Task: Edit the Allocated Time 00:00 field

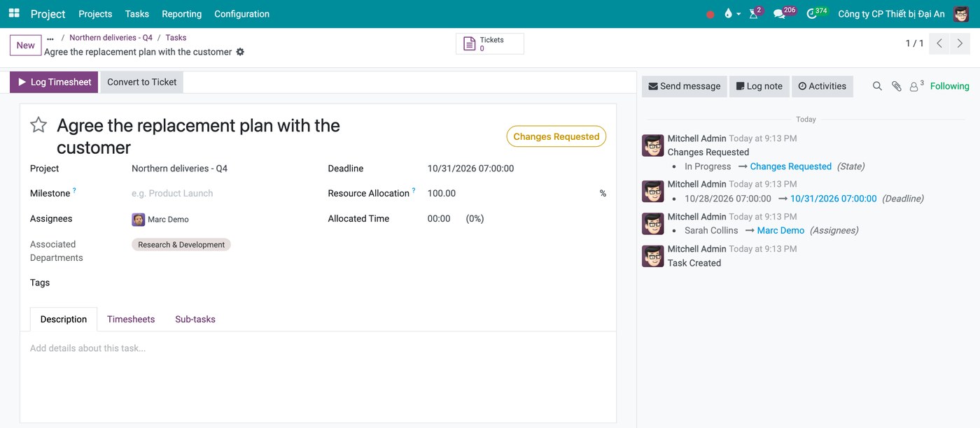Action: tap(439, 218)
